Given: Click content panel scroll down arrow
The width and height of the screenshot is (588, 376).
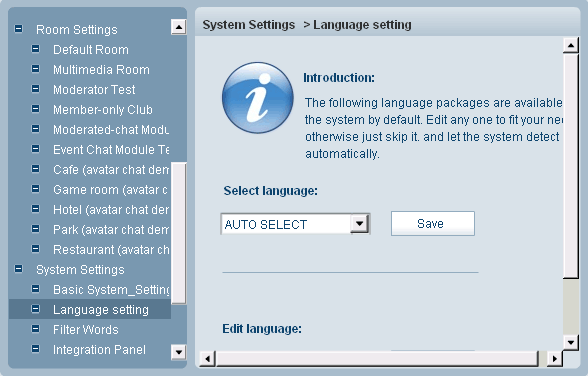Looking at the screenshot, I should pyautogui.click(x=571, y=342).
